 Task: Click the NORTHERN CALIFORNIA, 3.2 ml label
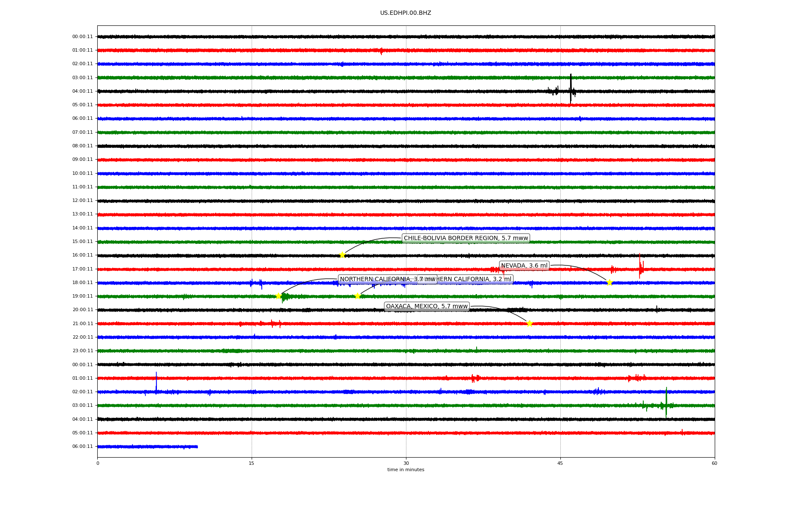tap(476, 279)
